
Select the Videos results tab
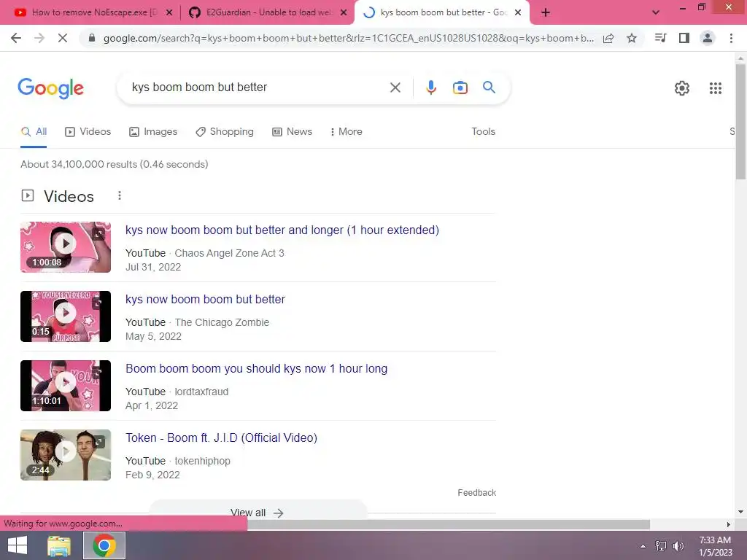88,132
